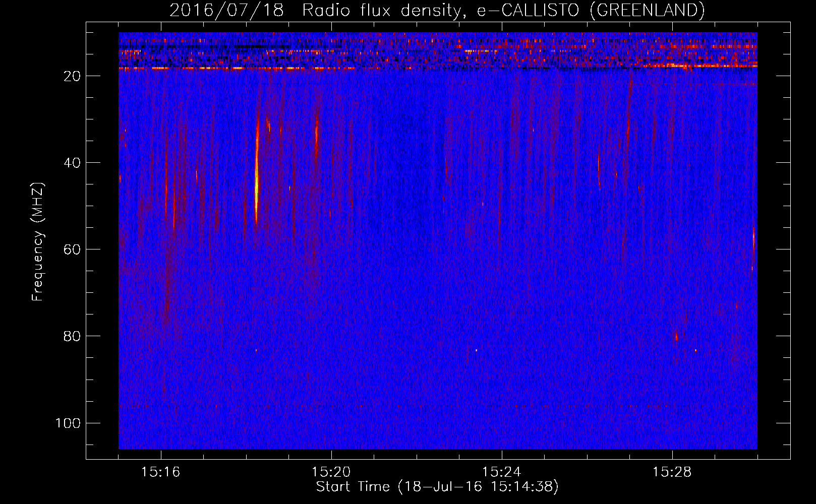
Task: Click the "Frequency (MHZ)" vertical axis label
Action: [x=38, y=242]
